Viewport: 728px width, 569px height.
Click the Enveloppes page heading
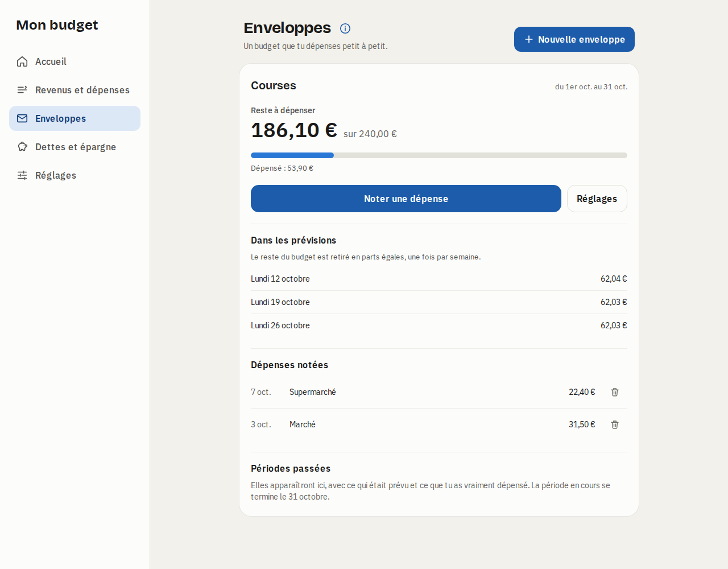pos(287,28)
